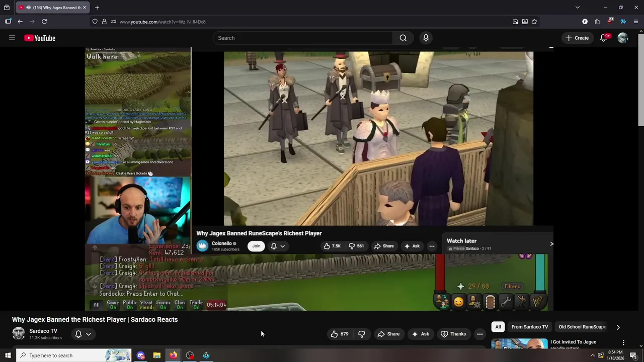The height and width of the screenshot is (362, 644).
Task: Open picture-in-picture icon in address bar
Action: (515, 22)
